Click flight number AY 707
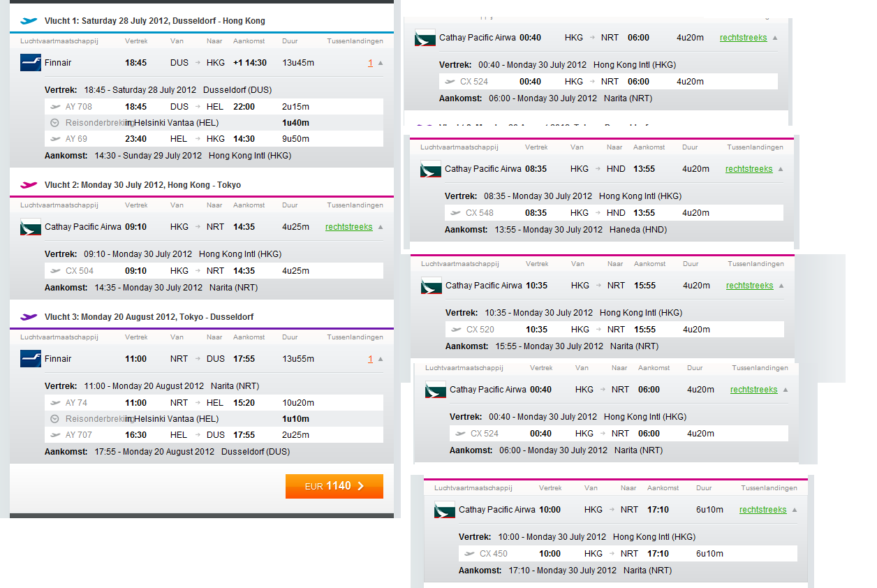The width and height of the screenshot is (877, 588). point(79,435)
